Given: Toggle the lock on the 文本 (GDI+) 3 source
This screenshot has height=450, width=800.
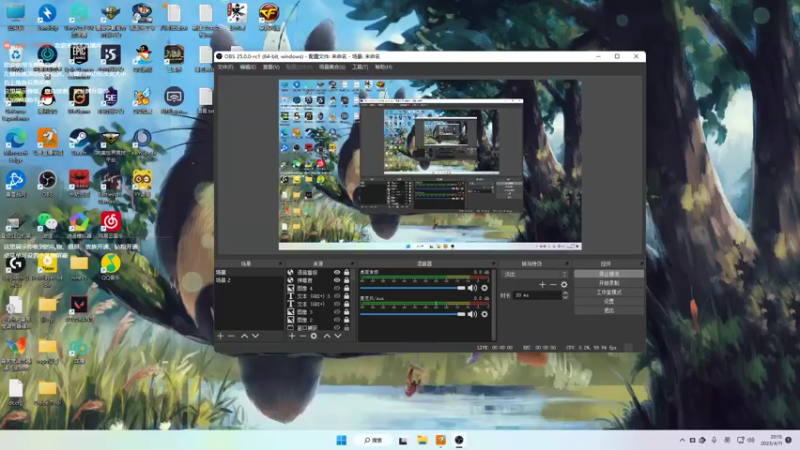Looking at the screenshot, I should (346, 296).
